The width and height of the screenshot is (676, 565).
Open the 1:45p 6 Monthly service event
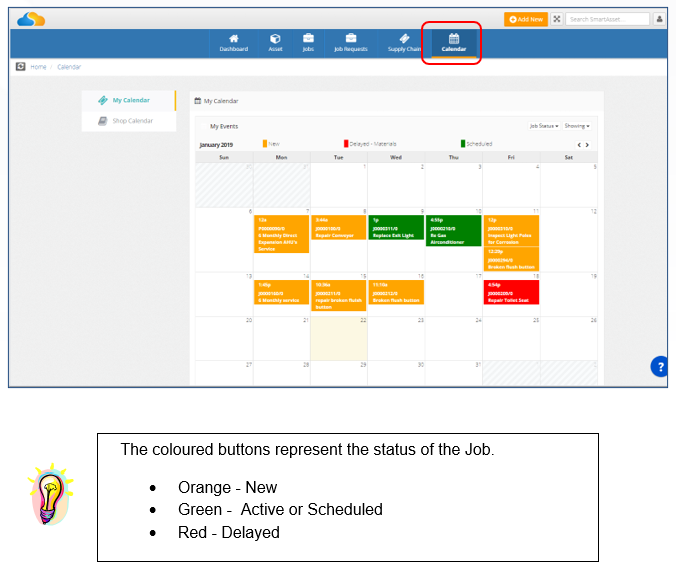pos(281,292)
